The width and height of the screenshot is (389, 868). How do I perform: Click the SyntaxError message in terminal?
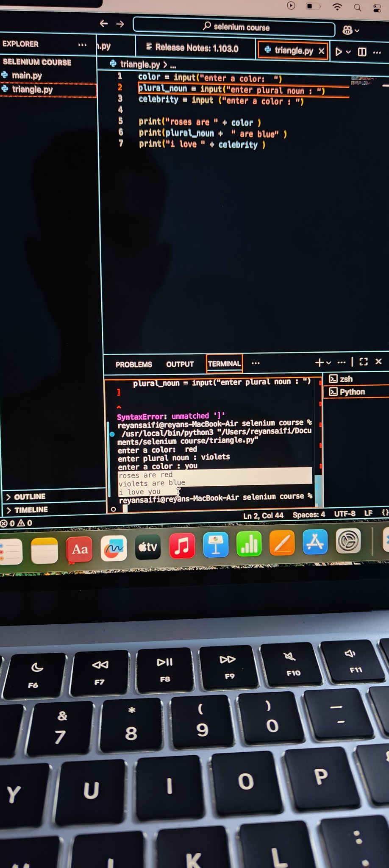coord(170,416)
